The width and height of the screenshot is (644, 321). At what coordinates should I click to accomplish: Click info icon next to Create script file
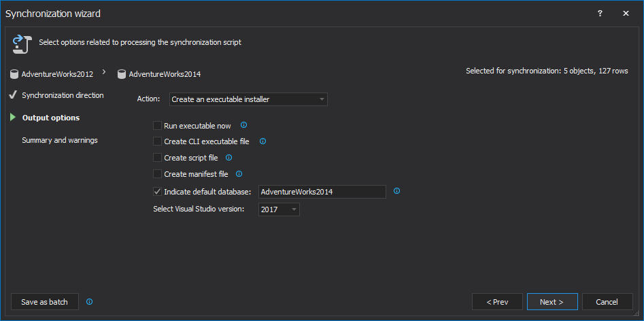[228, 157]
